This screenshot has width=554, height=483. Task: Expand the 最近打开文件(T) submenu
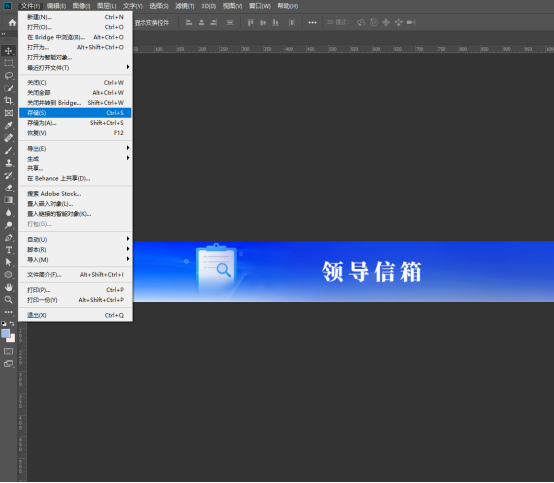[75, 67]
